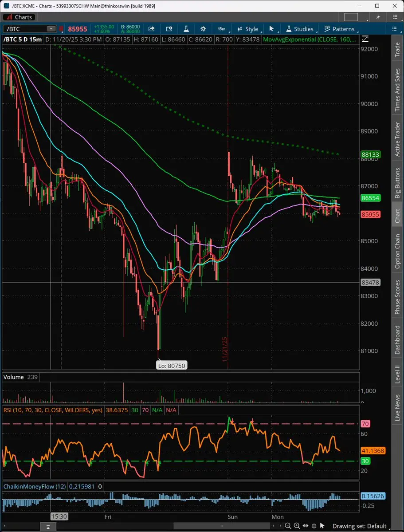This screenshot has height=532, width=404.
Task: Click the green 86554 price bubble
Action: pyautogui.click(x=370, y=198)
